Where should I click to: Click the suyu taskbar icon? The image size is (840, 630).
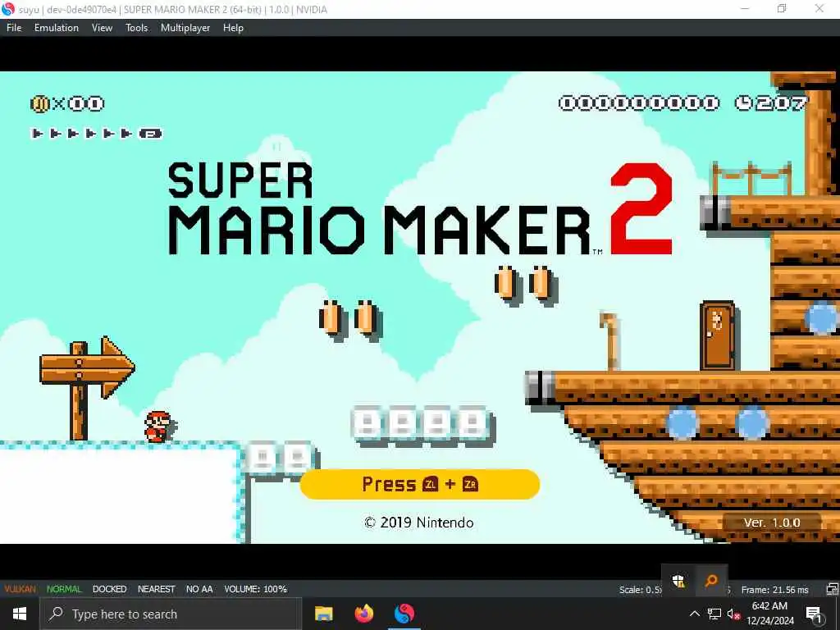404,614
